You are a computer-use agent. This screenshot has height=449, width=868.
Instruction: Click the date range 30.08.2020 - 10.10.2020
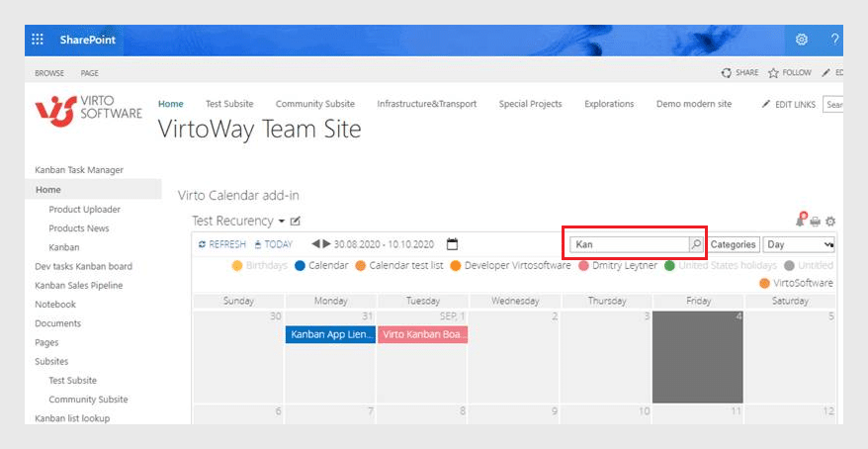click(384, 244)
